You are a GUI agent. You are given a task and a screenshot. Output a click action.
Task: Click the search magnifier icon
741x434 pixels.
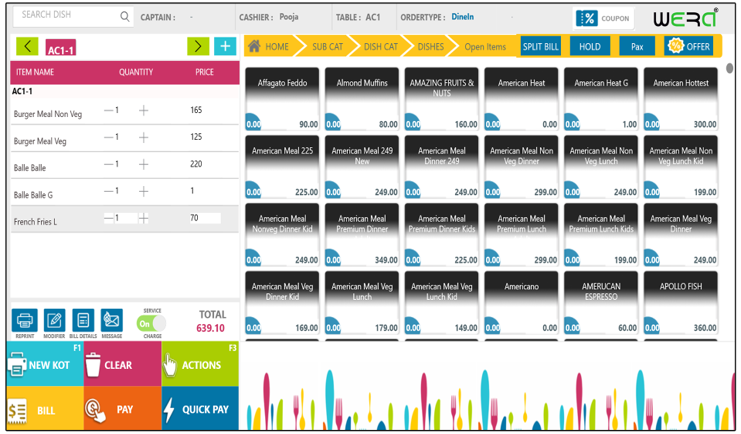[124, 17]
